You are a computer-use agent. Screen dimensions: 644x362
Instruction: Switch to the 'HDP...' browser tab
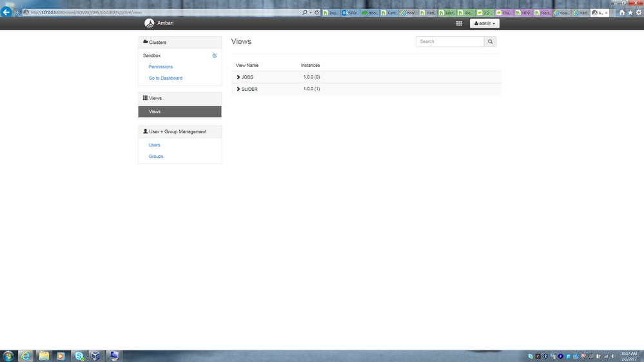point(523,13)
